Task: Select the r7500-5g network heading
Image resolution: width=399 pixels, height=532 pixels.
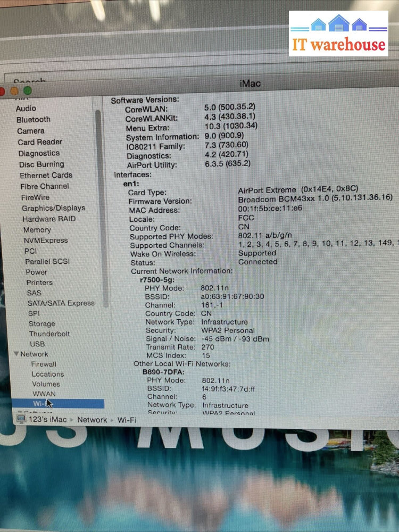Action: [x=157, y=280]
